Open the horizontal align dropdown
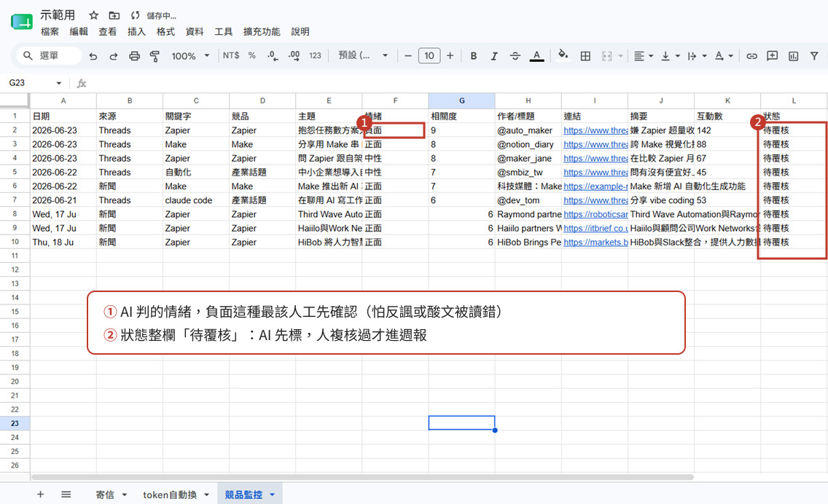828x504 pixels. click(643, 56)
